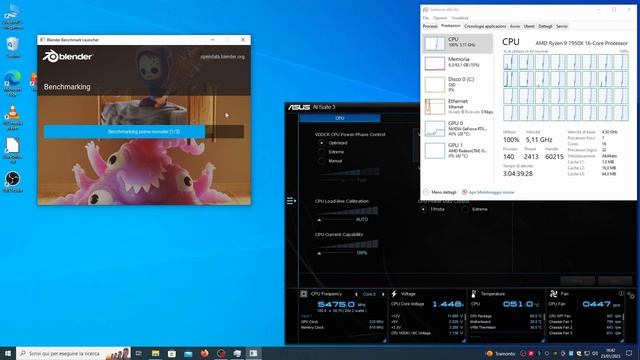
Task: Launch Firefox from the taskbar
Action: point(204,353)
